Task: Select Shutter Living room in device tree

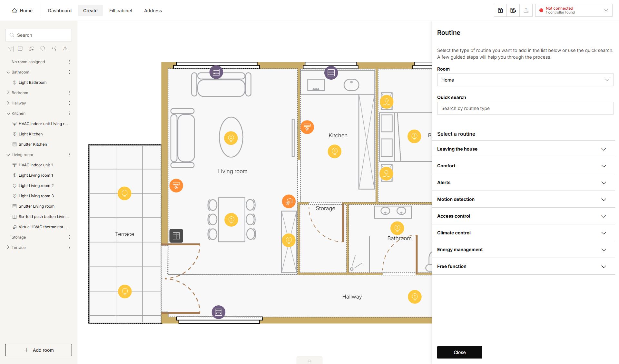Action: [x=36, y=206]
